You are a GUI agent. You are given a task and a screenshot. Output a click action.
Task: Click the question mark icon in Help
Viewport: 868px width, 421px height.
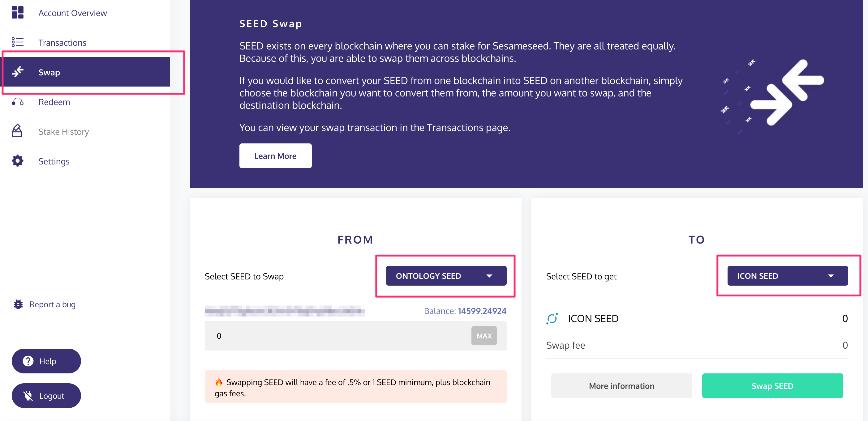pos(28,361)
